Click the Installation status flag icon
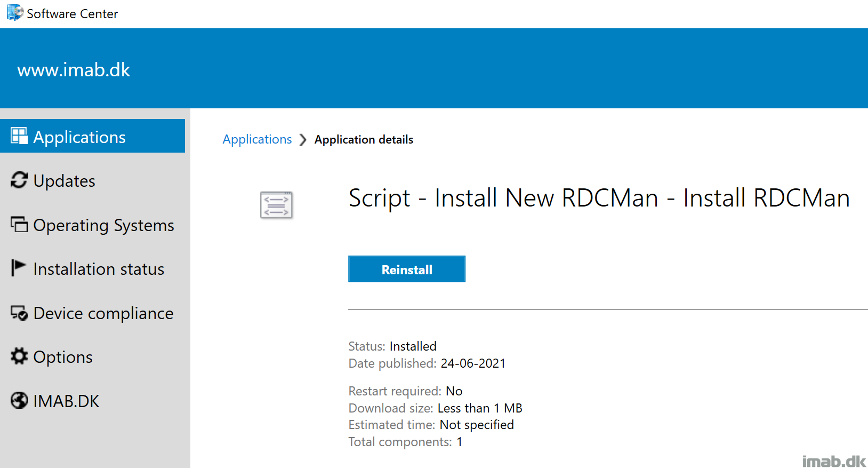The image size is (868, 468). (18, 268)
